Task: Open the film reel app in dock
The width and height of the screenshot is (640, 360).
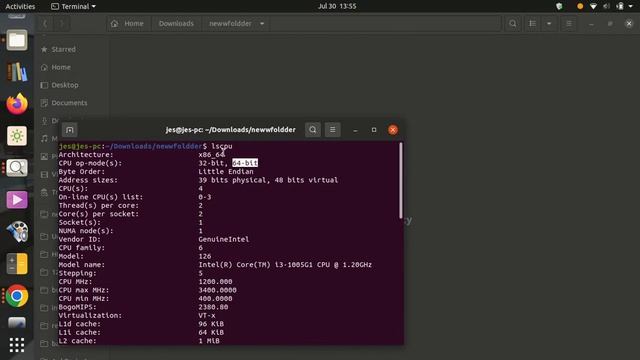Action: pos(17,232)
